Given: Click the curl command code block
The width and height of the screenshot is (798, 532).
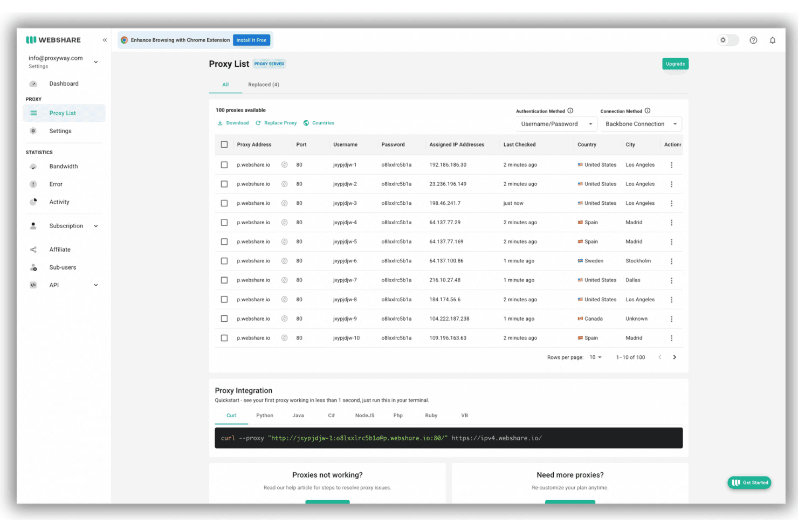Looking at the screenshot, I should click(x=449, y=438).
